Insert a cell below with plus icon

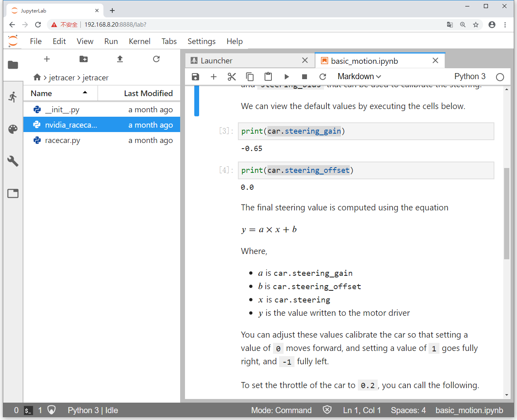coord(214,77)
